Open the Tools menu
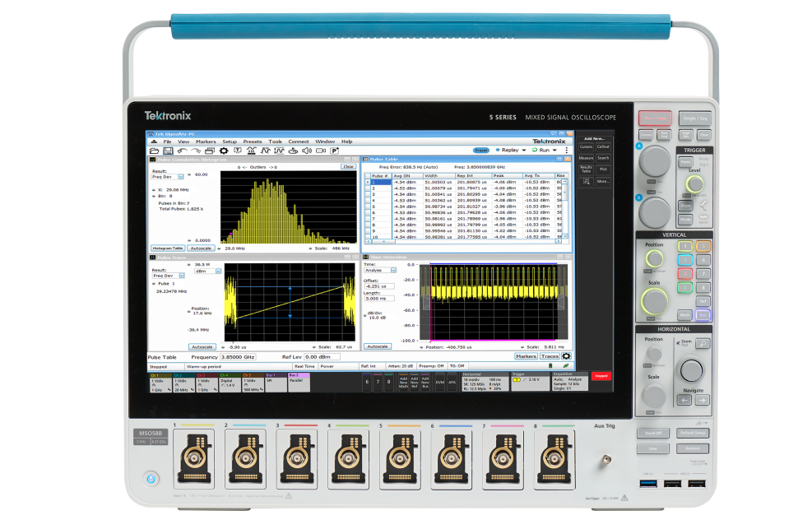Viewport: 812px width, 520px height. (x=275, y=142)
